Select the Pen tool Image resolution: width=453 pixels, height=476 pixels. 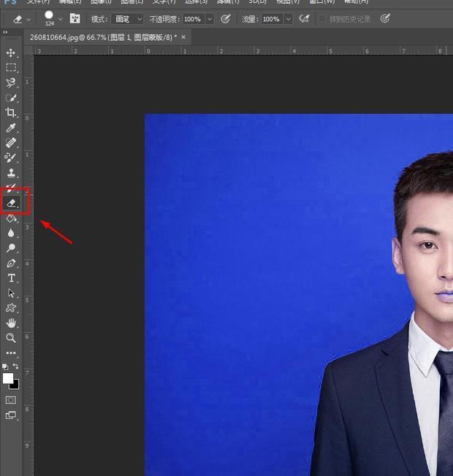pyautogui.click(x=11, y=263)
